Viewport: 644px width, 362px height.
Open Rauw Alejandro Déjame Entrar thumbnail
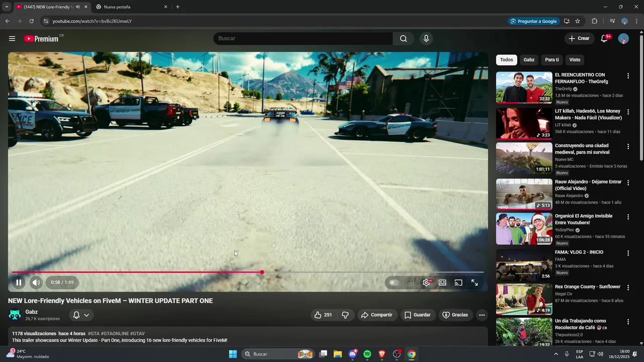[524, 194]
